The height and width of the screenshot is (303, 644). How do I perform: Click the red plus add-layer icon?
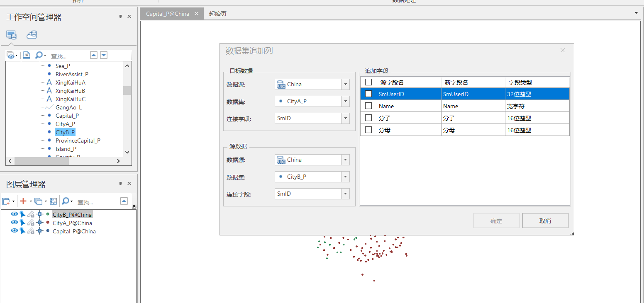tap(23, 201)
